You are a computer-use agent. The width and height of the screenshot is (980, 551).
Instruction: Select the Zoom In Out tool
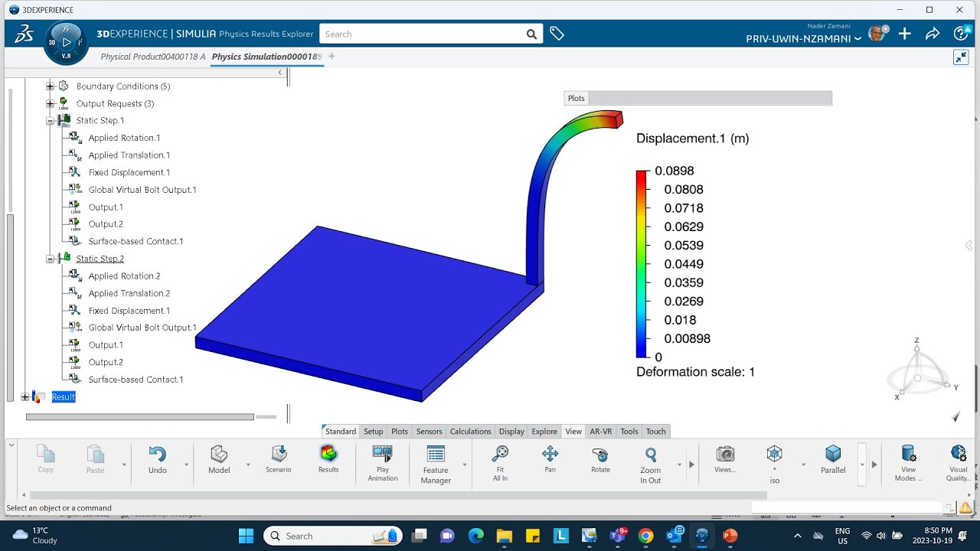point(651,465)
